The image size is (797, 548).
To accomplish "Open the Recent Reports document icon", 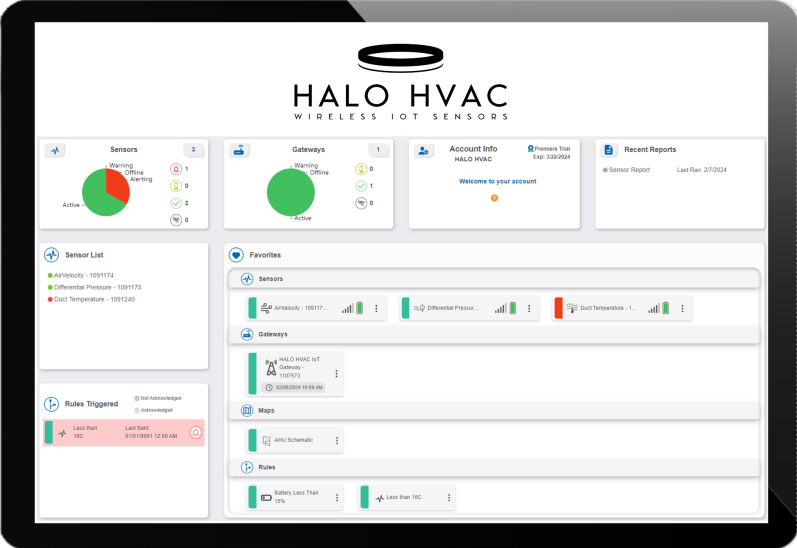I will coord(608,150).
